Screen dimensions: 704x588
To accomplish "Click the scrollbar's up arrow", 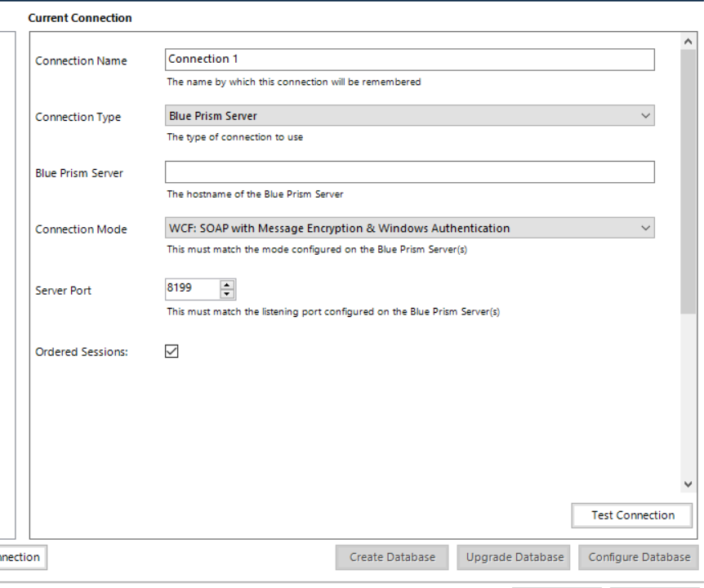I will (x=688, y=41).
